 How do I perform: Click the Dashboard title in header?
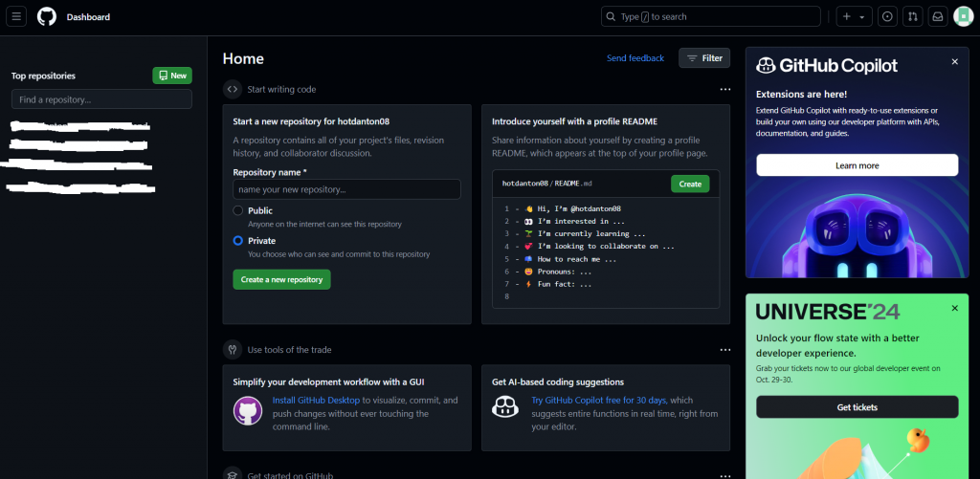pos(88,17)
